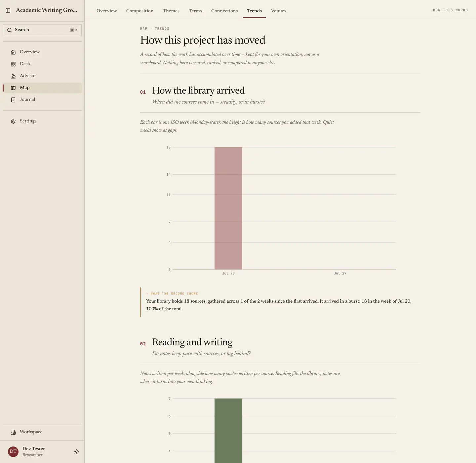Go to the Connections tab
This screenshot has width=476, height=463.
[224, 11]
